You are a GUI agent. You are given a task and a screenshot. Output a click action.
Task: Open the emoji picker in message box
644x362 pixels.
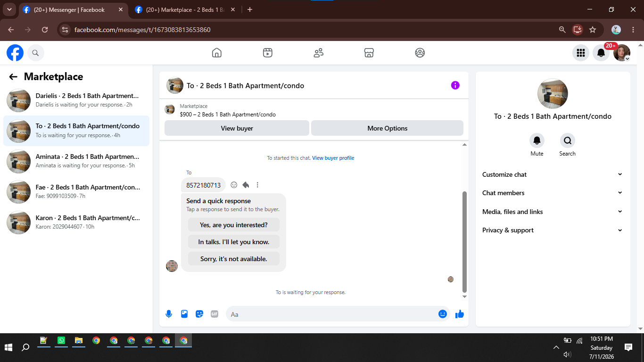tap(442, 314)
